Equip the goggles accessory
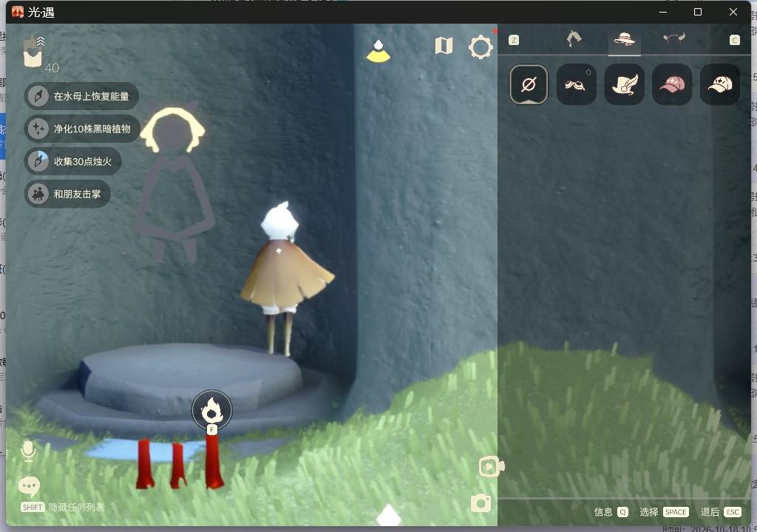This screenshot has width=757, height=532. tap(576, 84)
